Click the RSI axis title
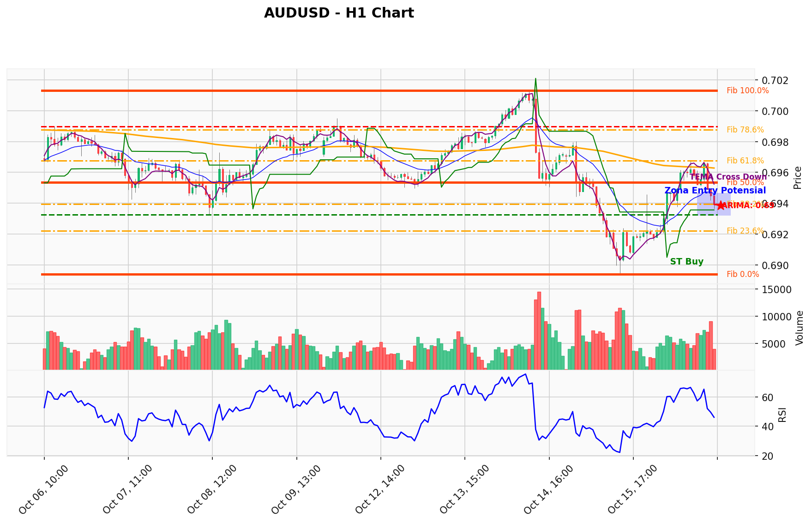Screen dimensions: 812x523 [x=782, y=415]
